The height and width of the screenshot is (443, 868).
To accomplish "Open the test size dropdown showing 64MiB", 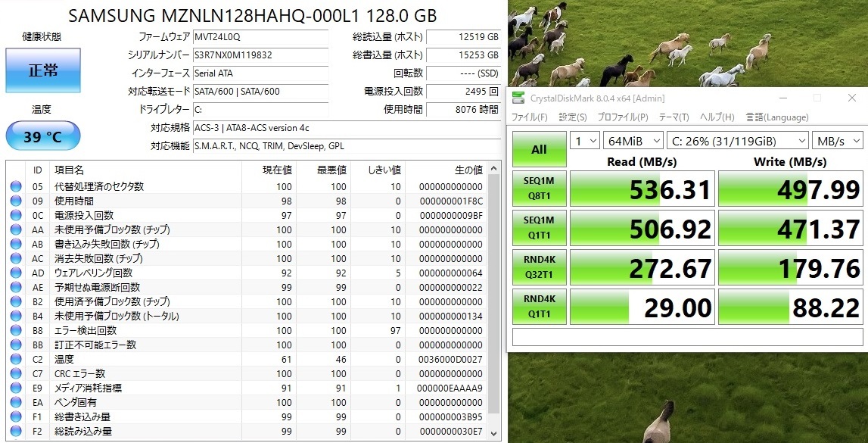I will [633, 141].
